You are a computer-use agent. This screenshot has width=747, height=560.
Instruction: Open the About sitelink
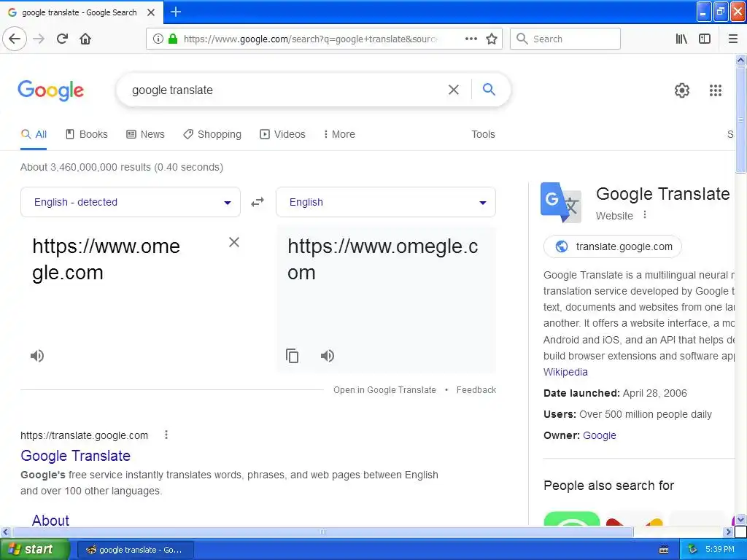50,520
